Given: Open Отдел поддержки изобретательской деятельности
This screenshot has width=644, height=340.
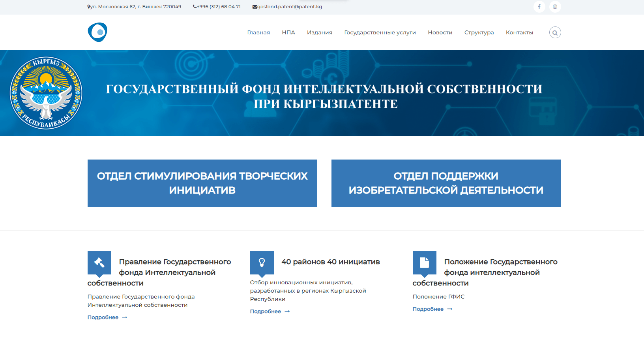Looking at the screenshot, I should (x=446, y=183).
